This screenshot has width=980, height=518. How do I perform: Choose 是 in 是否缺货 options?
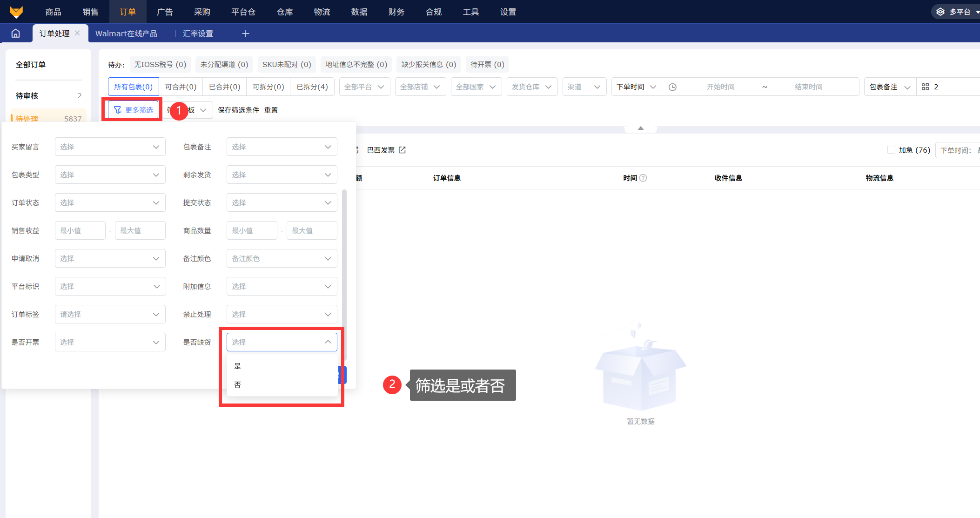pos(282,366)
